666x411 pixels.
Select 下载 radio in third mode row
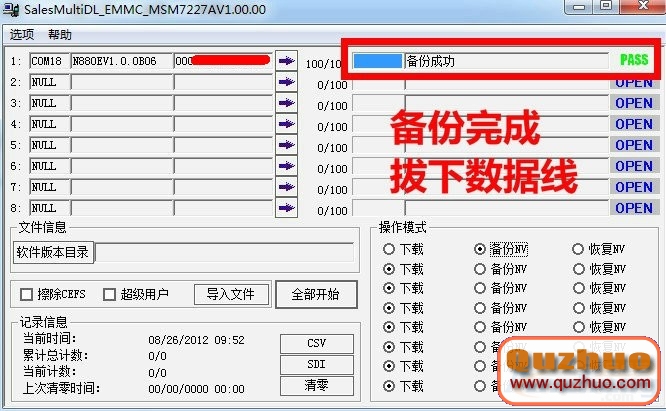coord(389,288)
